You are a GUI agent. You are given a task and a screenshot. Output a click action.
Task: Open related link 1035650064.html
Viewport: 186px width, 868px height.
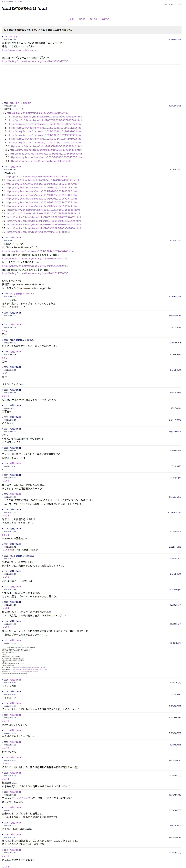pyautogui.click(x=47, y=154)
